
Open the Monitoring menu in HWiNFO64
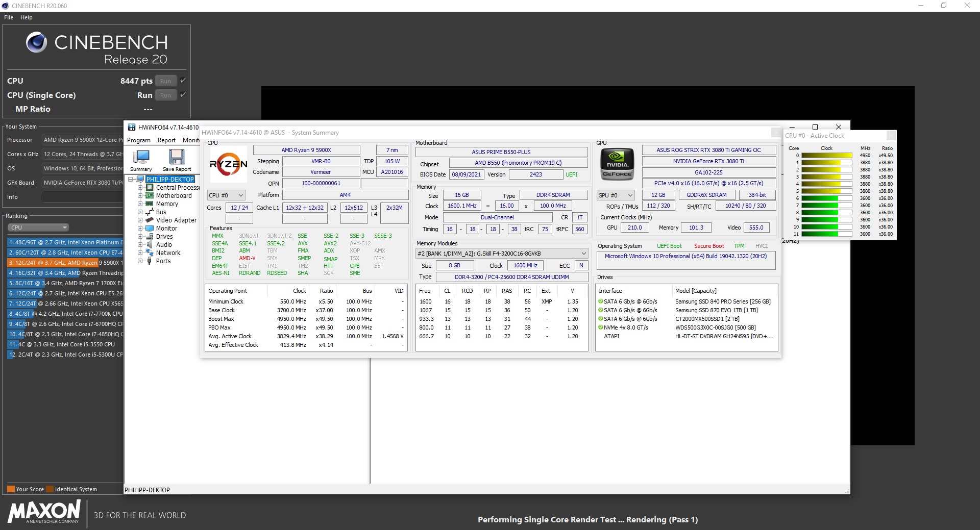point(191,140)
